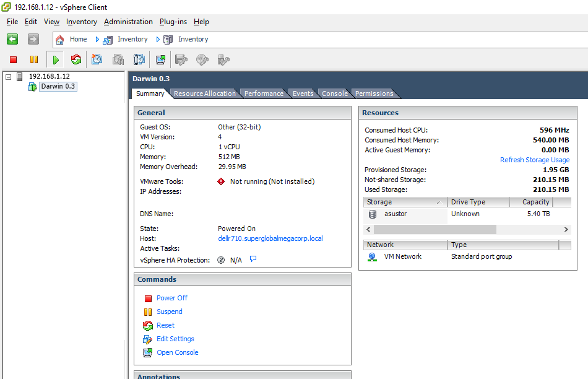This screenshot has height=379, width=588.
Task: Click the red Power Off toolbar icon
Action: pyautogui.click(x=13, y=59)
